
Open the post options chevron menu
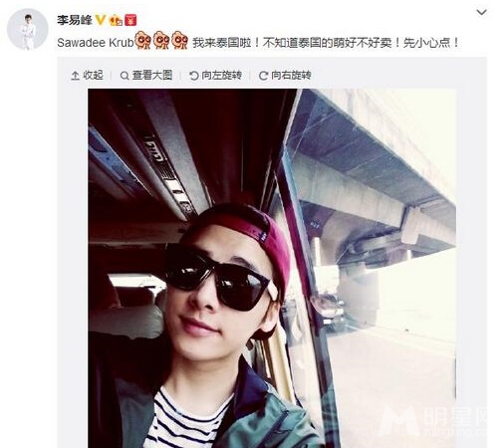[x=481, y=12]
